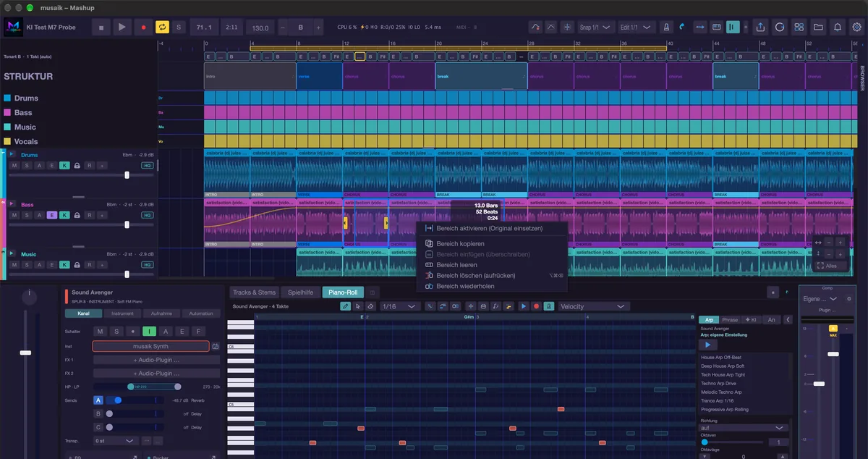Stop playback in the transport bar

[x=101, y=28]
